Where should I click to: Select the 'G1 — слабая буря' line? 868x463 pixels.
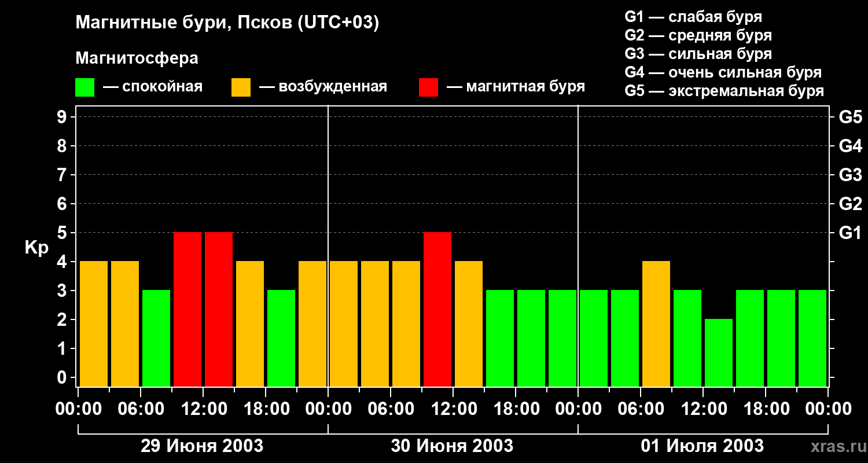(693, 17)
